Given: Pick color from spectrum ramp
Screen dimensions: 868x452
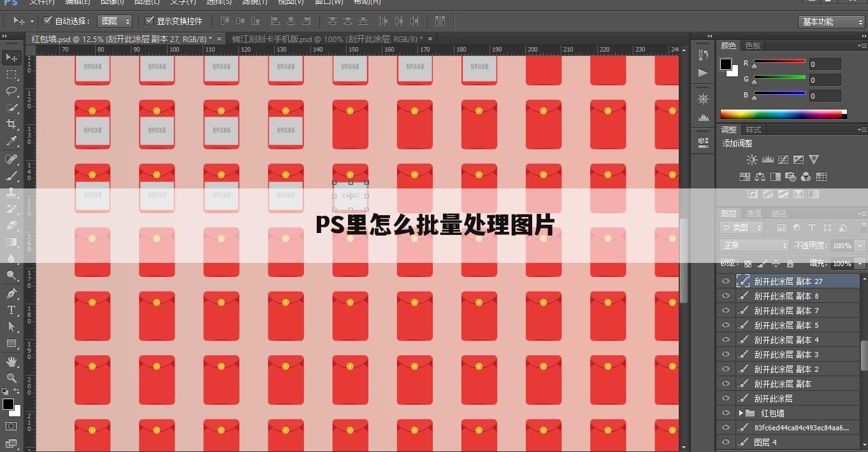Looking at the screenshot, I should click(783, 114).
